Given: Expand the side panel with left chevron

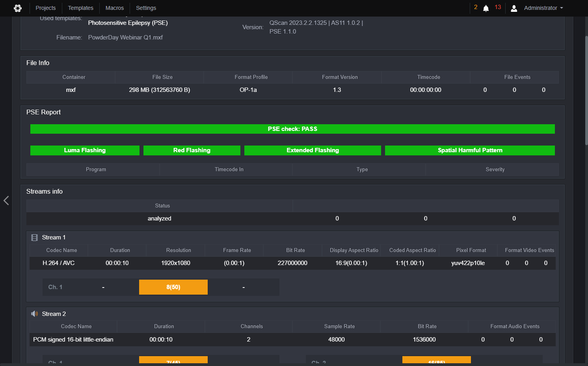Looking at the screenshot, I should (x=6, y=200).
